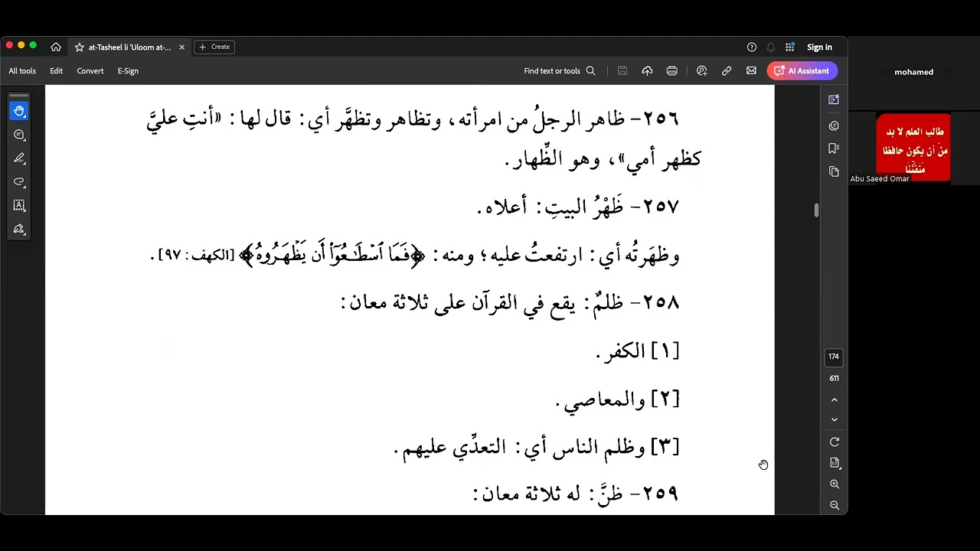
Task: Open the comments panel icon
Action: [834, 126]
